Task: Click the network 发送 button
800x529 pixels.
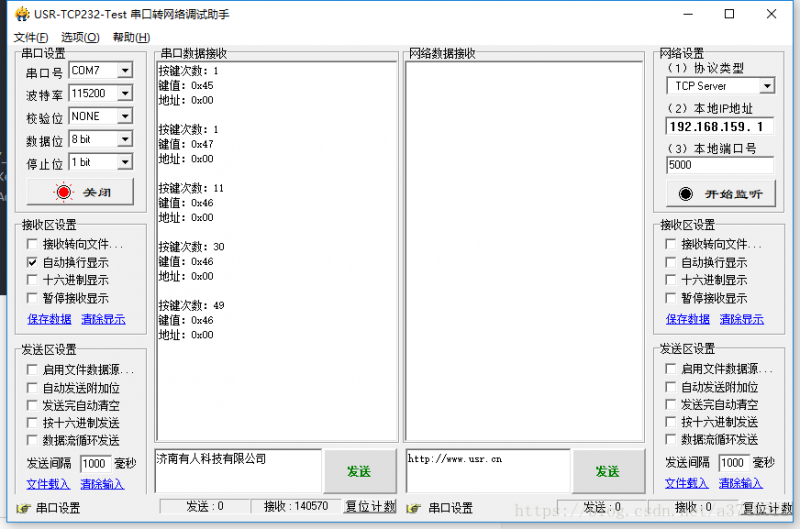Action: pyautogui.click(x=608, y=471)
